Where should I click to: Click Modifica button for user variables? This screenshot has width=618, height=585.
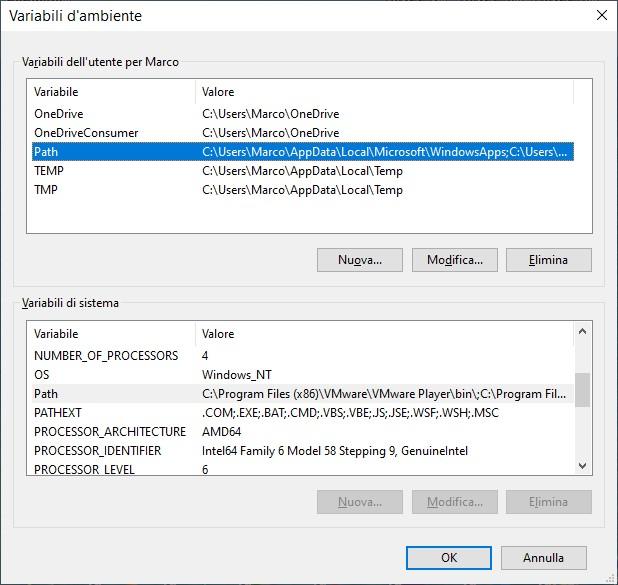click(x=454, y=260)
